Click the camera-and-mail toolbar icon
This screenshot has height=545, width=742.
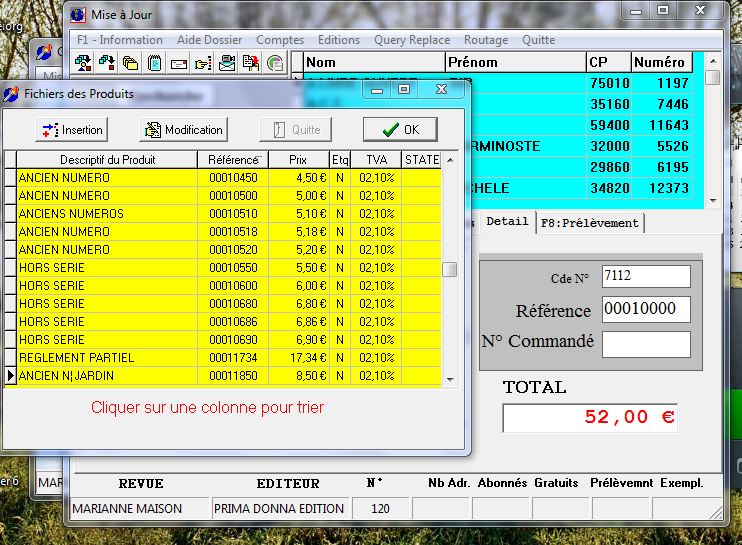point(227,63)
